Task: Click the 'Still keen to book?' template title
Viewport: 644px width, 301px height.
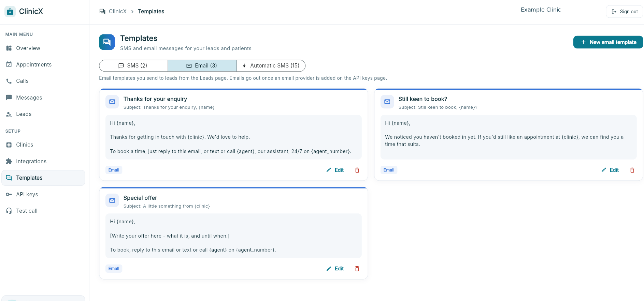Action: click(x=423, y=99)
